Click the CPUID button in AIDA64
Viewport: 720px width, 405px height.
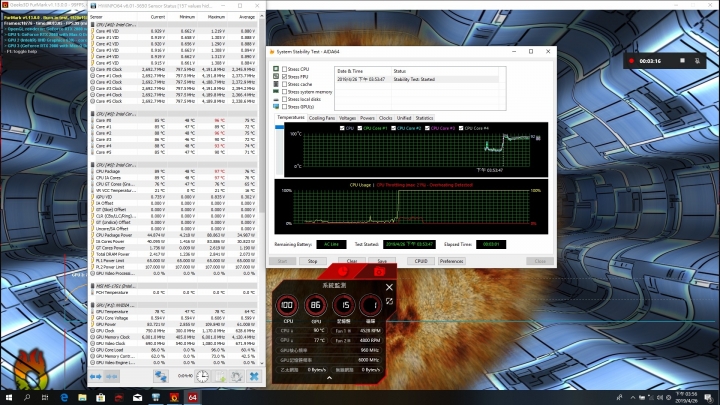pos(421,261)
